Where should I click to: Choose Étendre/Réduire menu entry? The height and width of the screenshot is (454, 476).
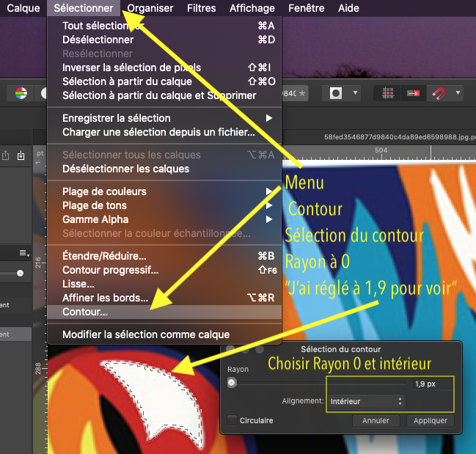point(164,256)
